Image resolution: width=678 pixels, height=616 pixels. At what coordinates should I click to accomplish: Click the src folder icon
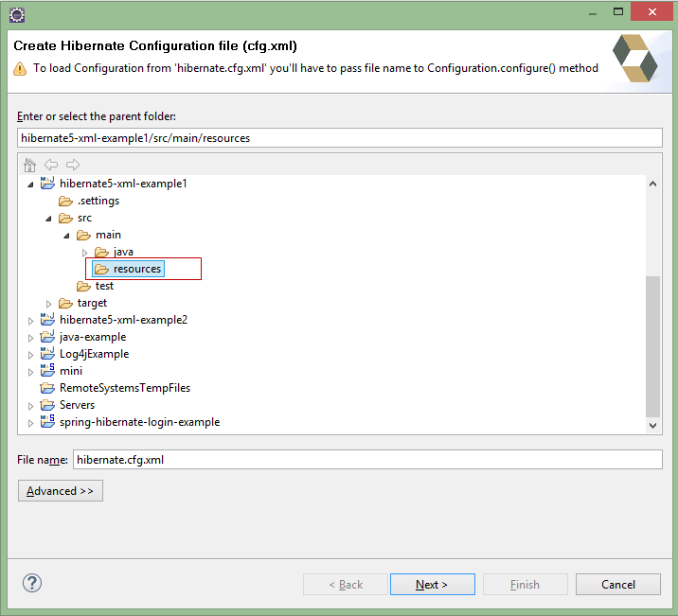point(65,218)
